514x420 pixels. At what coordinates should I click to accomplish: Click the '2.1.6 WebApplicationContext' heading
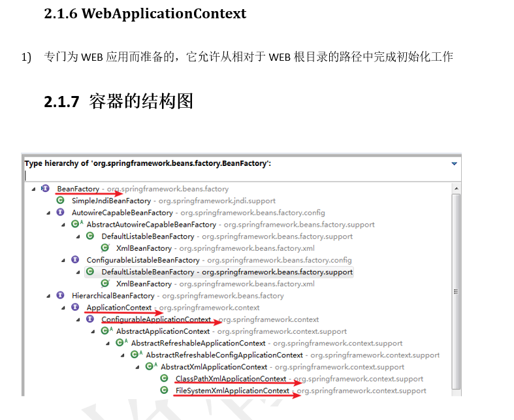[145, 14]
